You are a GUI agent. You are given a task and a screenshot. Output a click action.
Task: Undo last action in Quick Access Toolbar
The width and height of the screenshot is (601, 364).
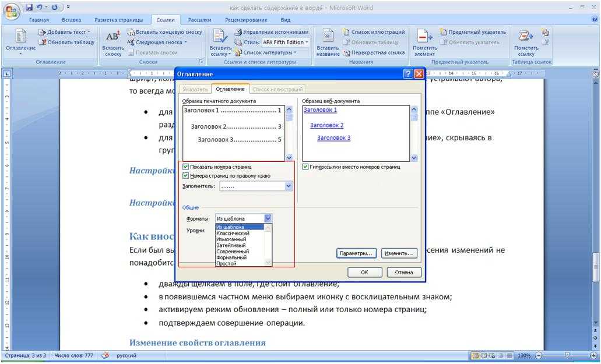[x=39, y=7]
